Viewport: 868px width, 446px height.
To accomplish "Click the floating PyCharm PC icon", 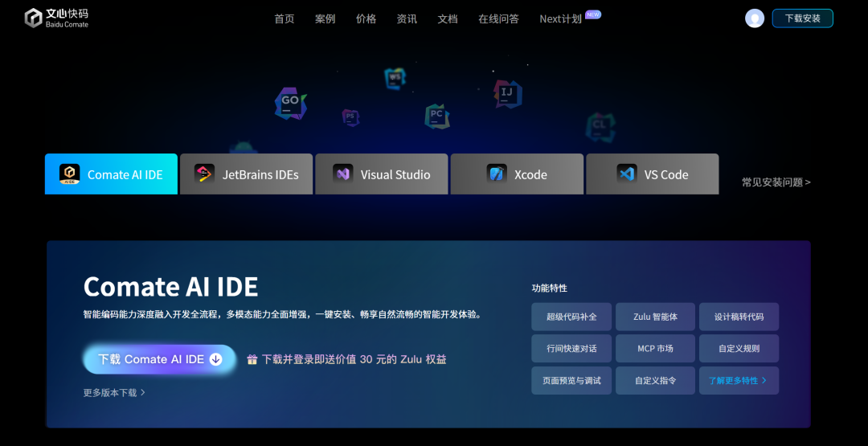I will [436, 116].
